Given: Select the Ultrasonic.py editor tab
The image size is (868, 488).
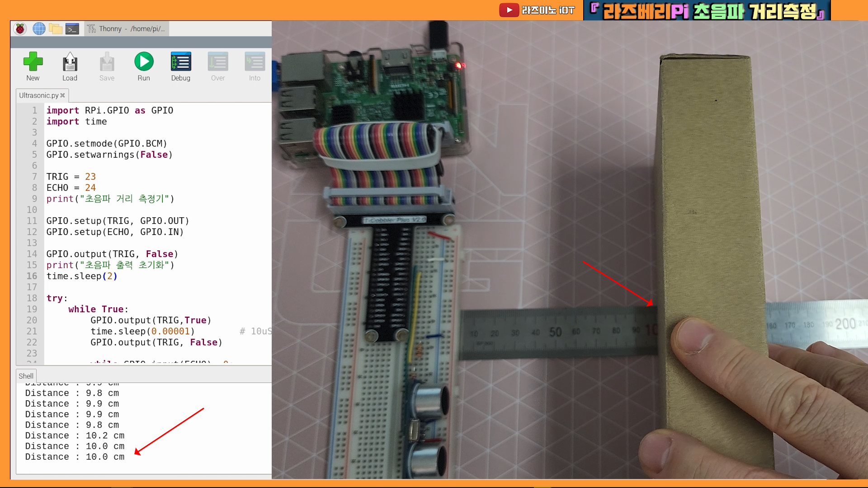Looking at the screenshot, I should [x=38, y=95].
